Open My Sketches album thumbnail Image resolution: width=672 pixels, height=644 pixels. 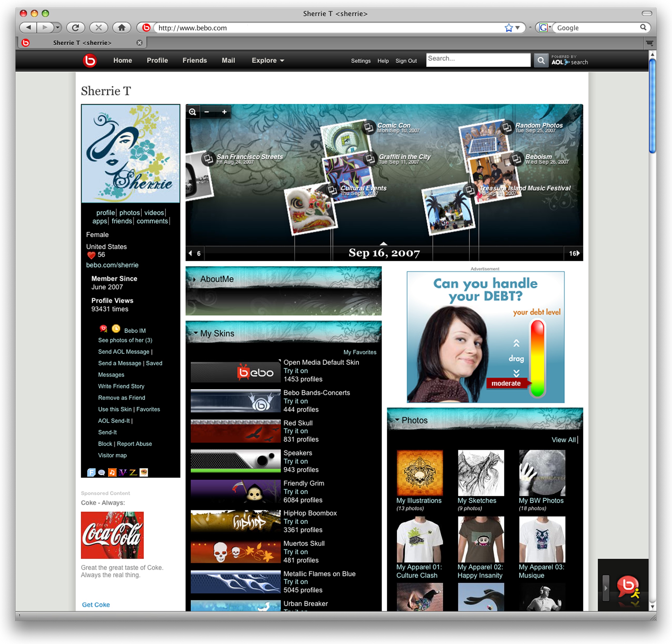(481, 473)
